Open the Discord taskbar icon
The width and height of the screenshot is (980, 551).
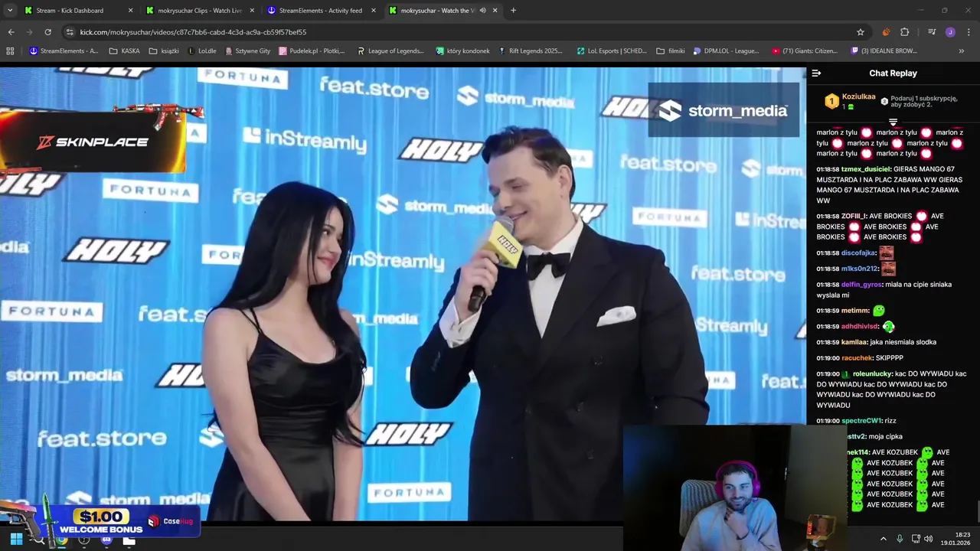click(106, 540)
